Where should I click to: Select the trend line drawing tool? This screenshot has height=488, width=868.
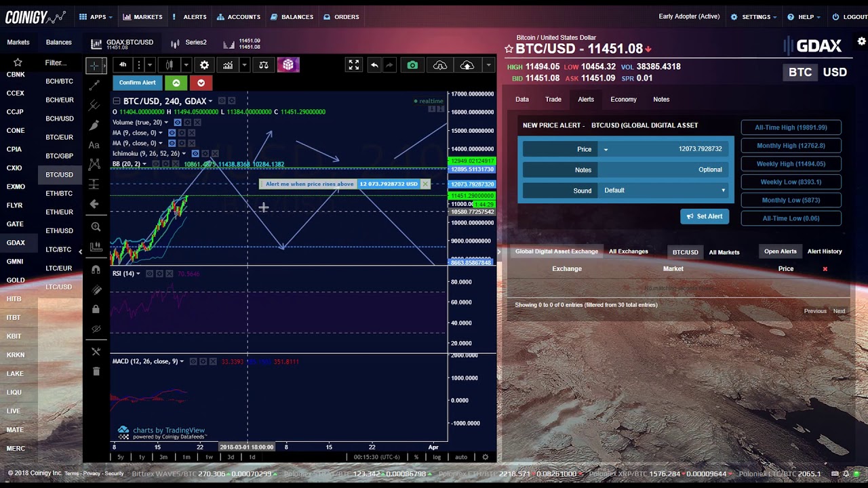94,85
